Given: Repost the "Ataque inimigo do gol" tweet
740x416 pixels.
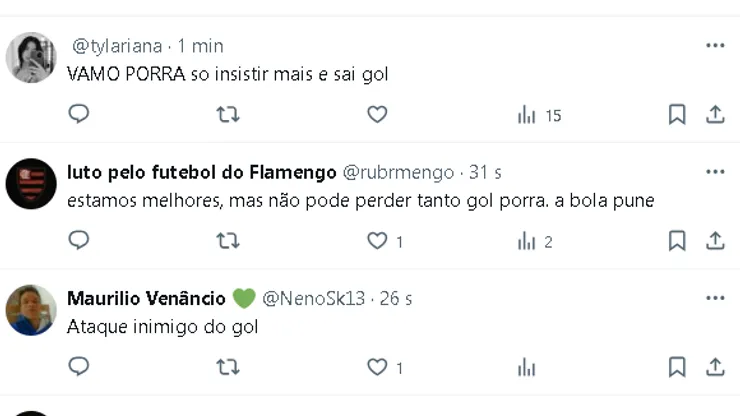Looking at the screenshot, I should pyautogui.click(x=228, y=367).
